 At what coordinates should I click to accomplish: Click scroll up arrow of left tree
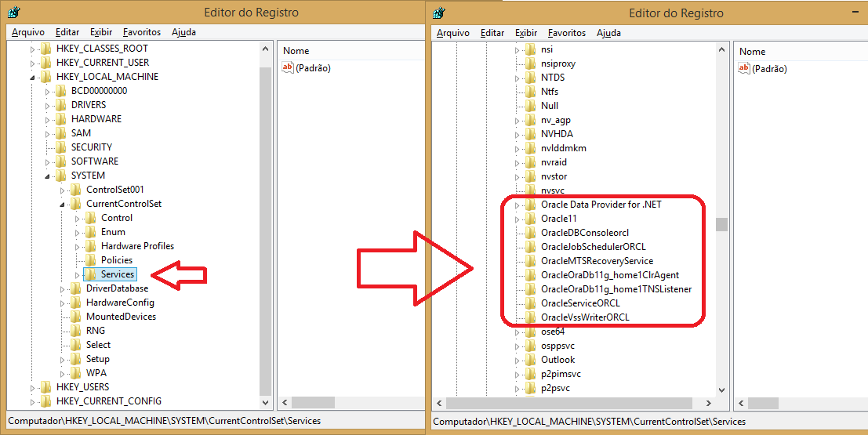[x=265, y=49]
